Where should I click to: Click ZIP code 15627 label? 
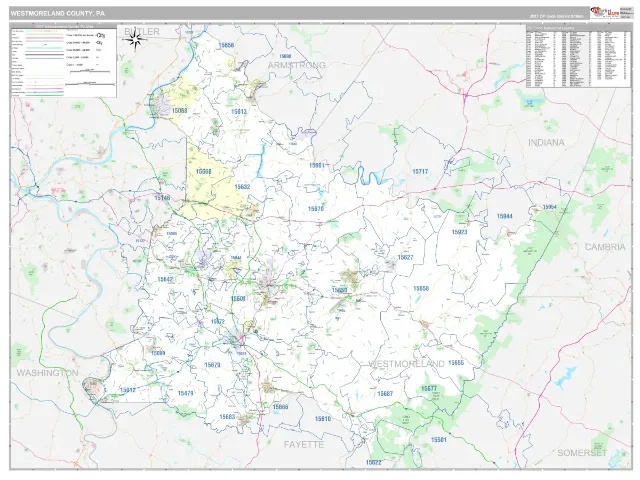(x=405, y=257)
